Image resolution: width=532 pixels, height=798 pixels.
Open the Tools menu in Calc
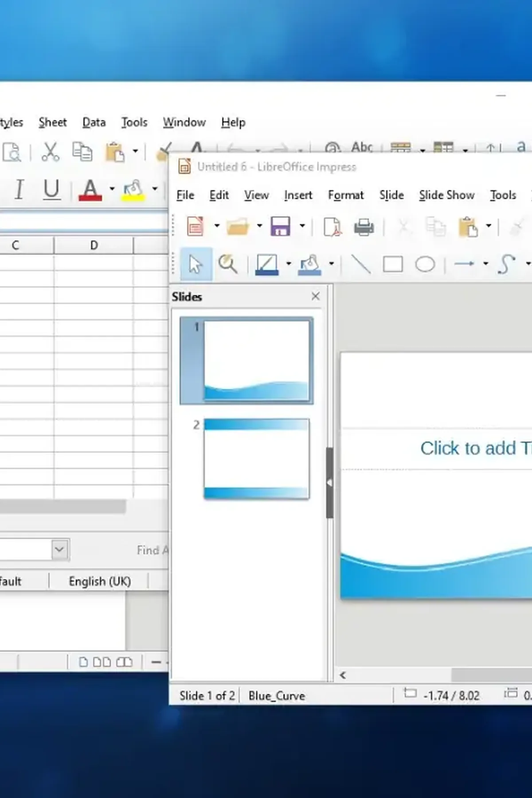pos(134,122)
